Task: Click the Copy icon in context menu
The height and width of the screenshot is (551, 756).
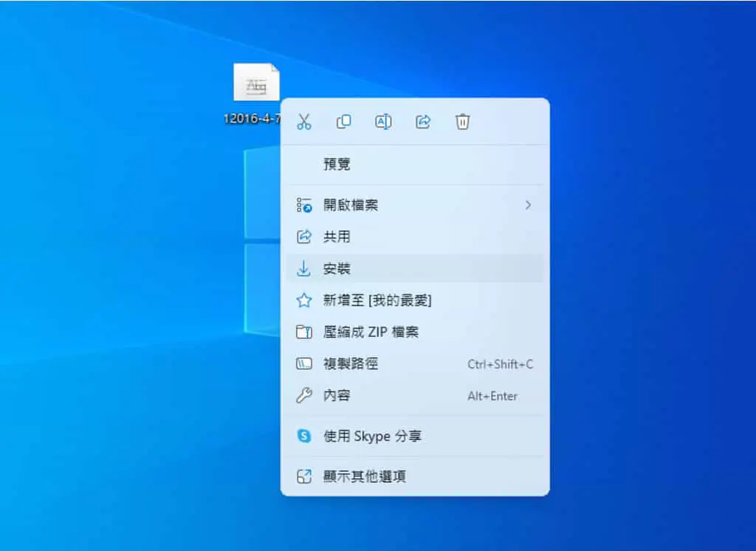Action: pos(344,122)
